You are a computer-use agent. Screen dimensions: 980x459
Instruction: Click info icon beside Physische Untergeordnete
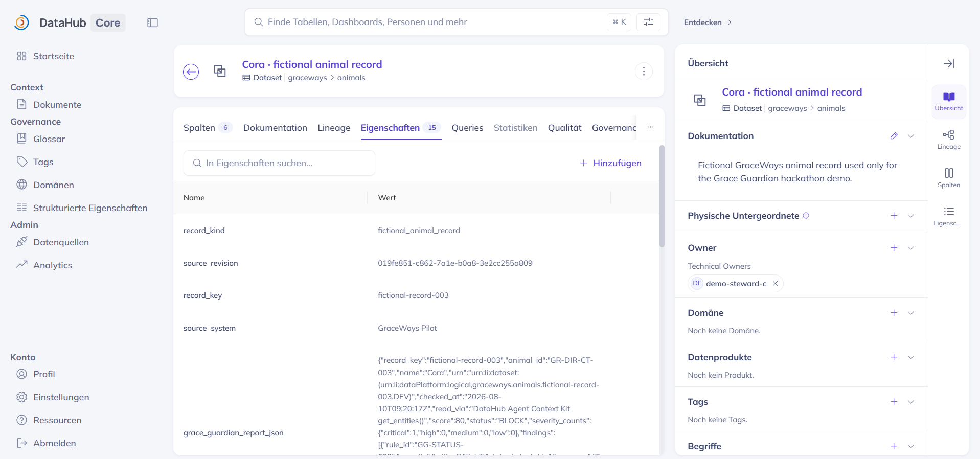tap(806, 216)
